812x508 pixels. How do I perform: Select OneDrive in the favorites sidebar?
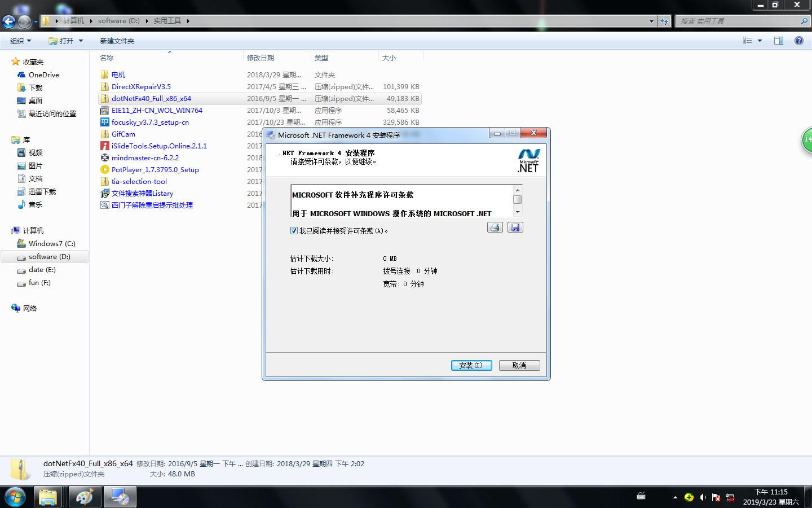[x=43, y=75]
